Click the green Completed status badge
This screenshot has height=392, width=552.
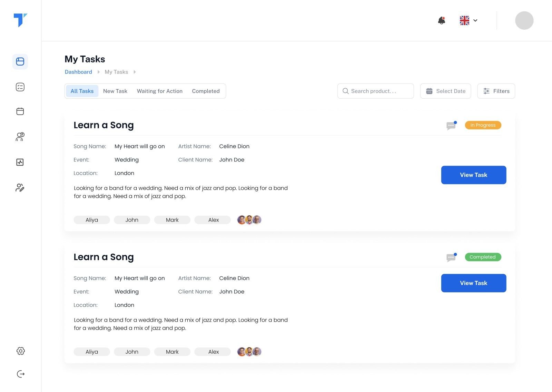pyautogui.click(x=483, y=257)
